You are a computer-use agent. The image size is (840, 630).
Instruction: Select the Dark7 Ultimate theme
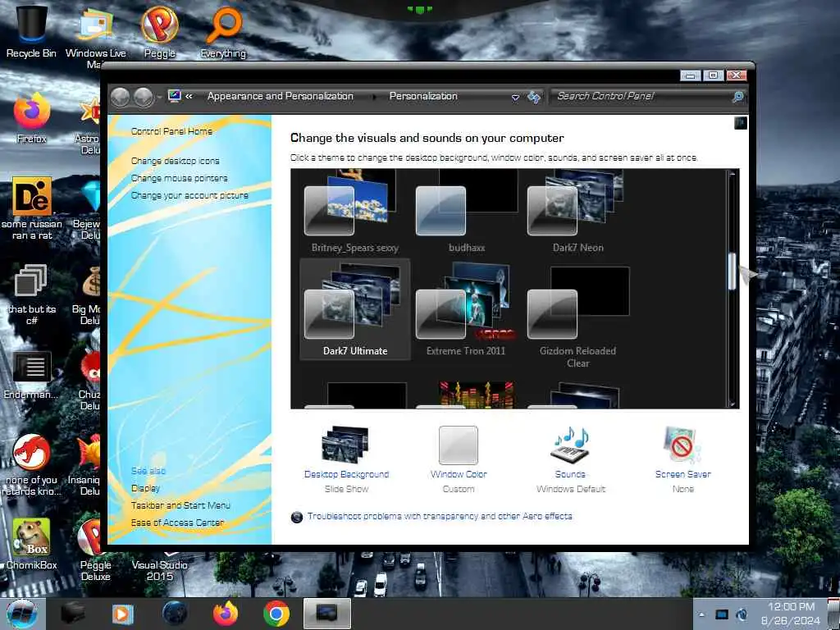[354, 309]
